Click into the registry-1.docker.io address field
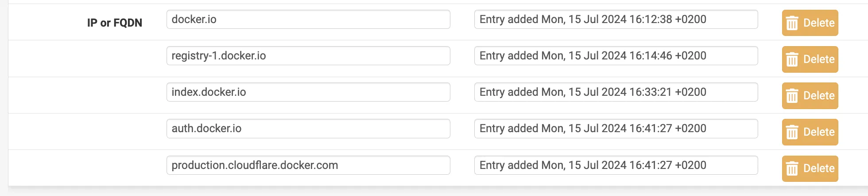This screenshot has width=868, height=196. point(308,56)
